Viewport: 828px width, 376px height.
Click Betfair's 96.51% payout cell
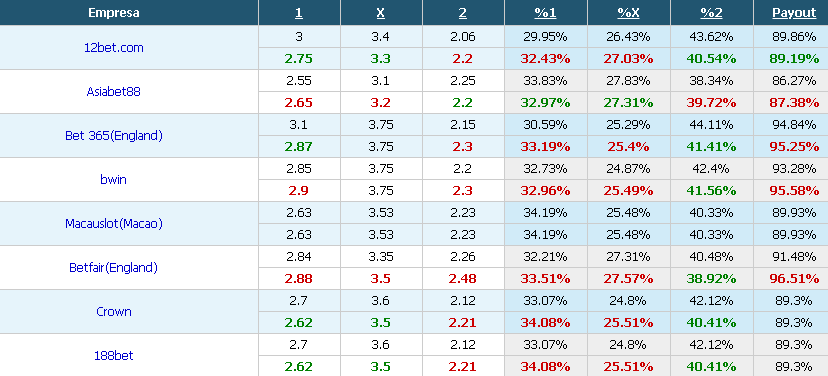point(794,278)
